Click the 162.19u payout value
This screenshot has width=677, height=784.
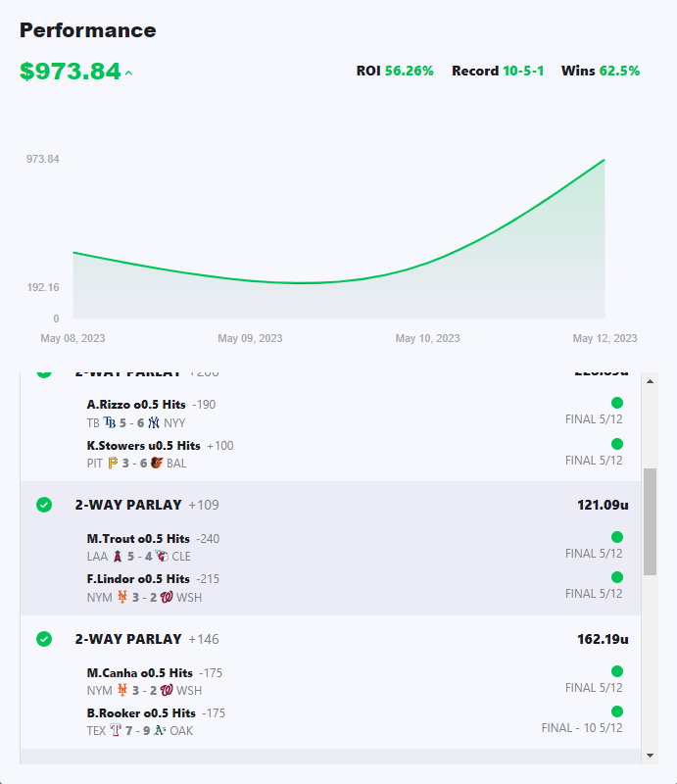click(603, 639)
